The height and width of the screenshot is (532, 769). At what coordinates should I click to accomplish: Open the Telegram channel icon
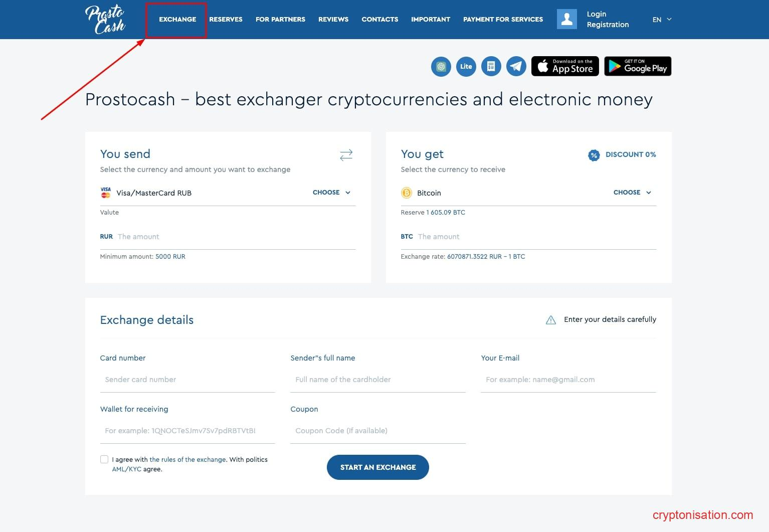(516, 66)
